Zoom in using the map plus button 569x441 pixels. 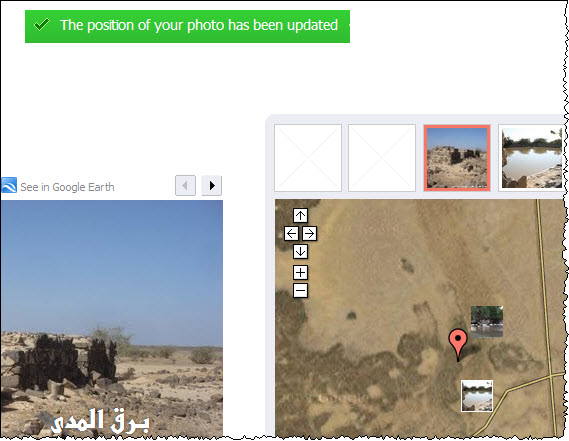click(x=300, y=272)
